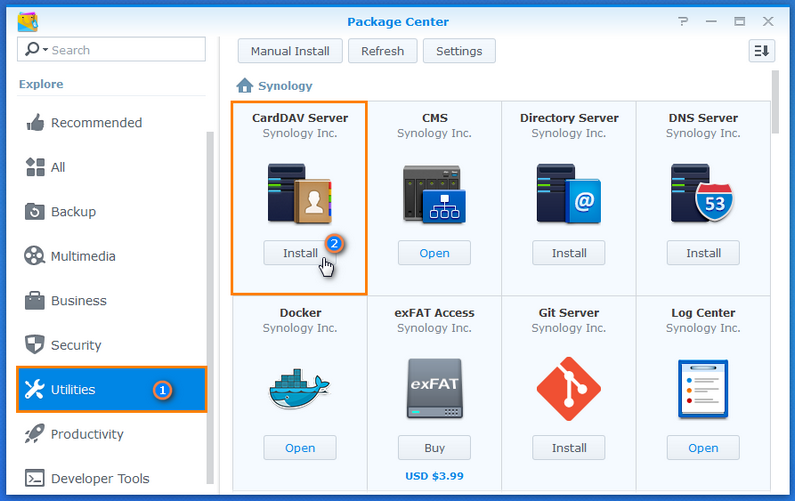795x501 pixels.
Task: Click the Directory Server title text
Action: point(569,118)
